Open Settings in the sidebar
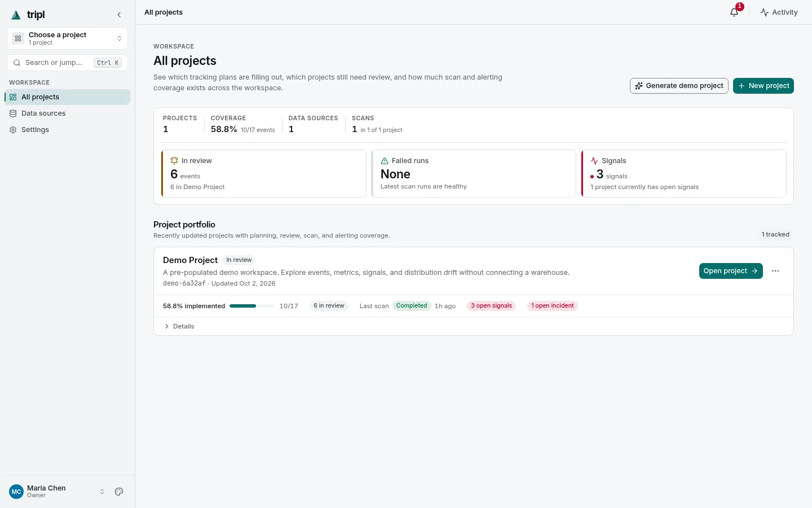812x508 pixels. (x=68, y=130)
